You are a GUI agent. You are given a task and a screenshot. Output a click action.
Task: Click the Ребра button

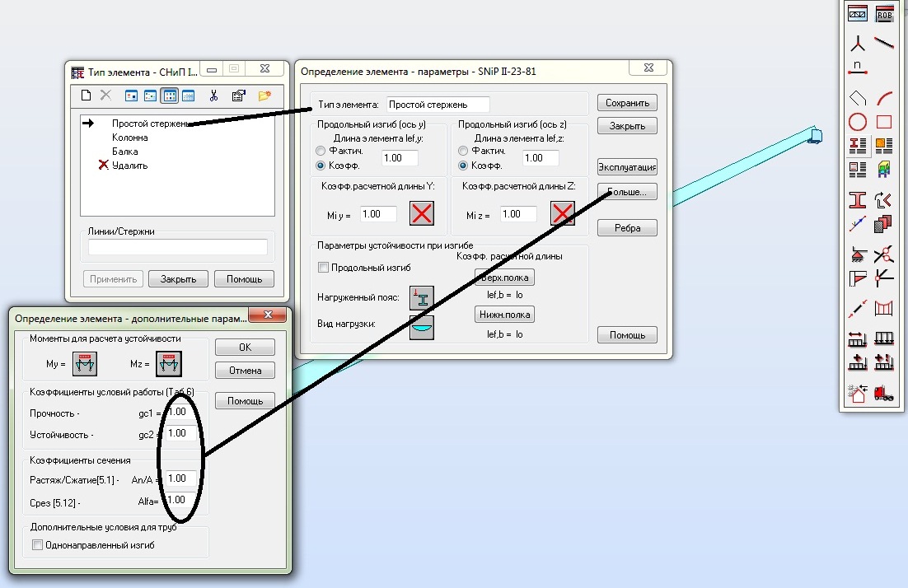click(627, 228)
